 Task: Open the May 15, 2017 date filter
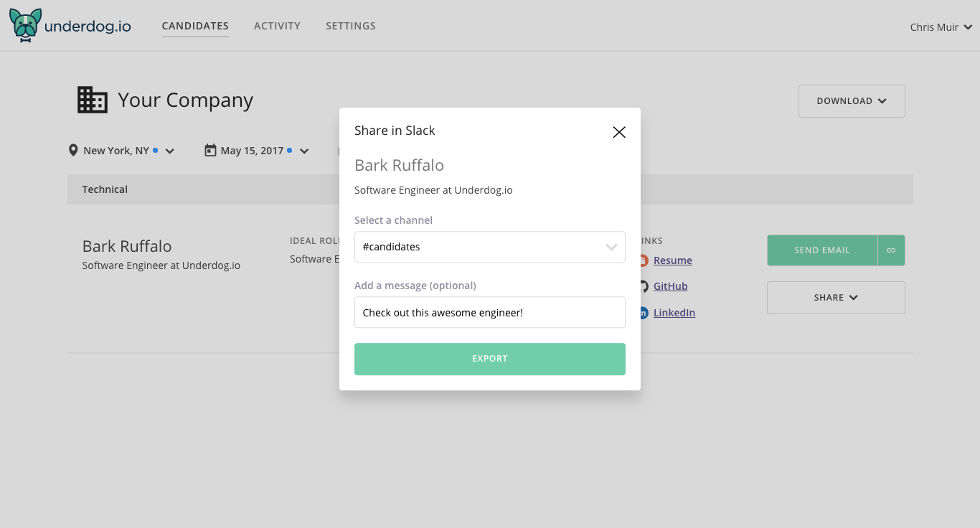[257, 151]
